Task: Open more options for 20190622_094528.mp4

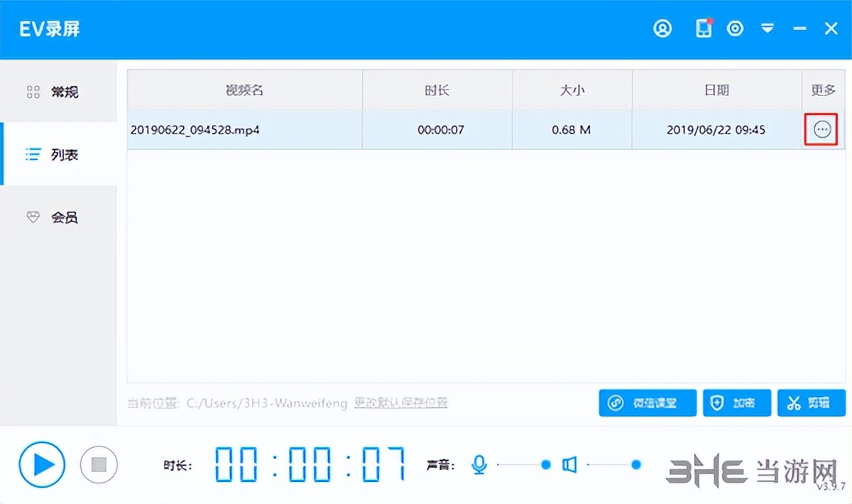Action: point(821,130)
